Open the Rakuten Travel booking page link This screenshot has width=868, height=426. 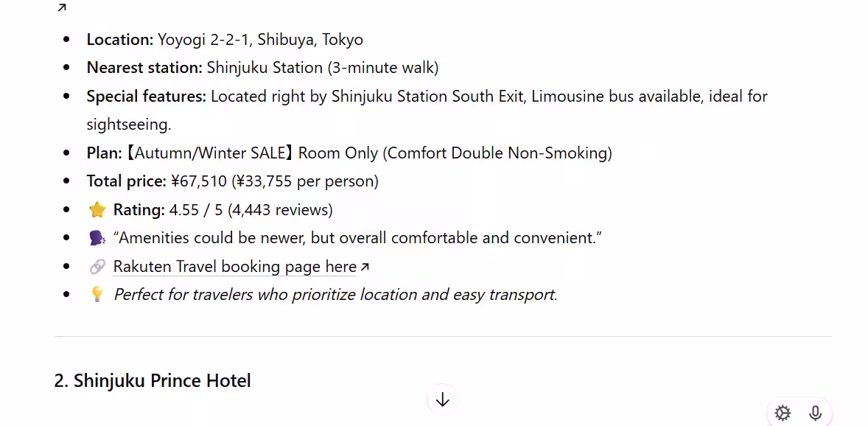pos(235,267)
